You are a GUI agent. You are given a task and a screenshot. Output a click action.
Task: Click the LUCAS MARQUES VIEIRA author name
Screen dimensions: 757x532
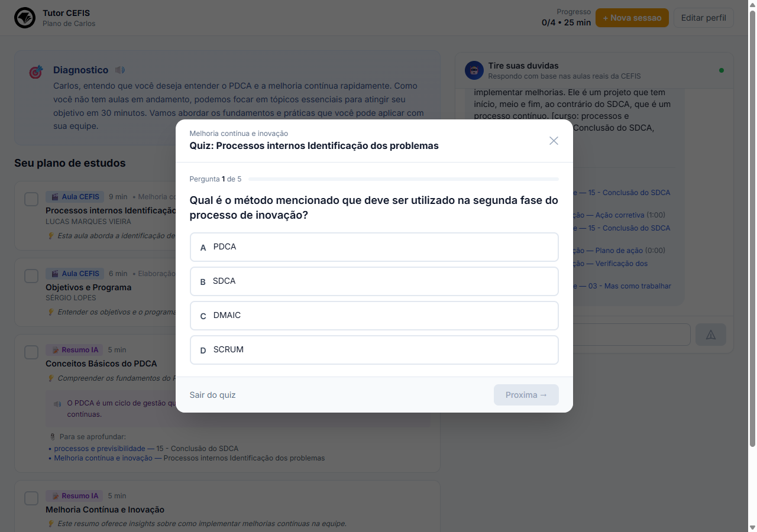[88, 222]
